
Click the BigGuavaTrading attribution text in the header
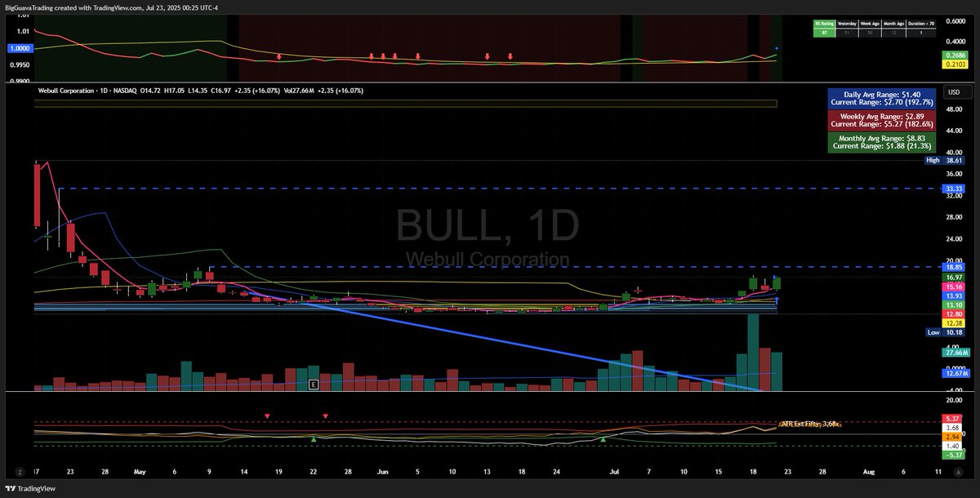click(29, 7)
